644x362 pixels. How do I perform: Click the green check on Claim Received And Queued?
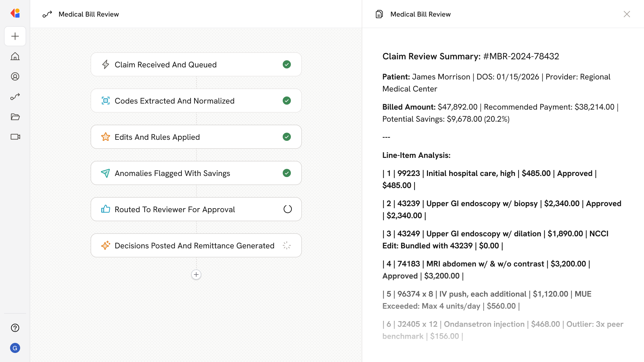(x=287, y=64)
